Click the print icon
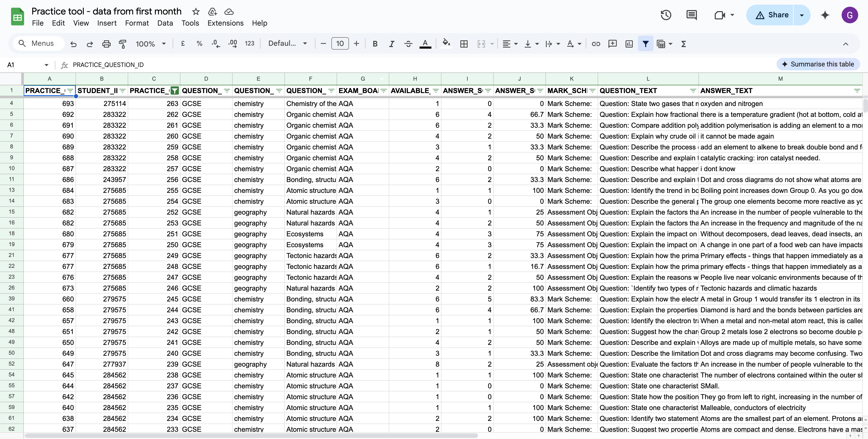The height and width of the screenshot is (439, 868). point(106,44)
